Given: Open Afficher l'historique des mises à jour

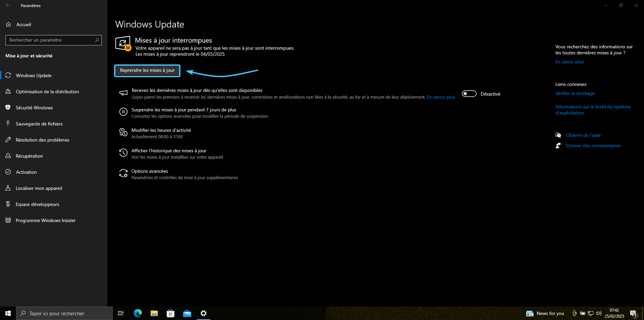Looking at the screenshot, I should (x=169, y=151).
